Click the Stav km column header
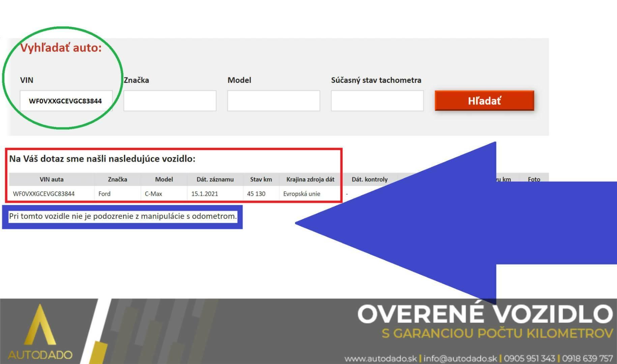The image size is (617, 364). tap(261, 179)
